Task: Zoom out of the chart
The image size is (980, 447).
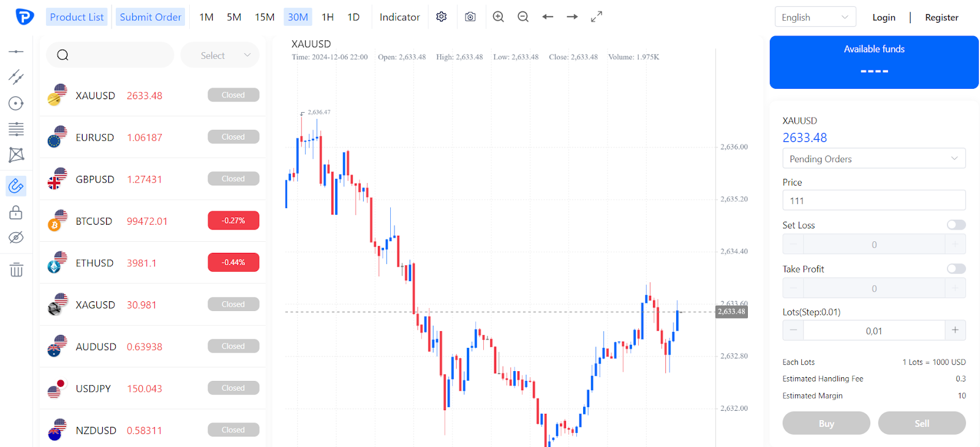Action: click(523, 17)
